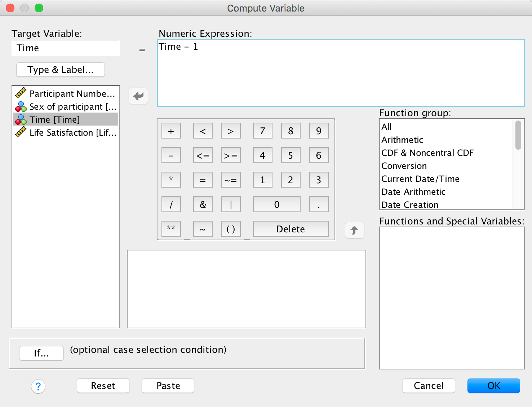Open the help question mark icon
Screen dimensions: 532x407
(38, 386)
